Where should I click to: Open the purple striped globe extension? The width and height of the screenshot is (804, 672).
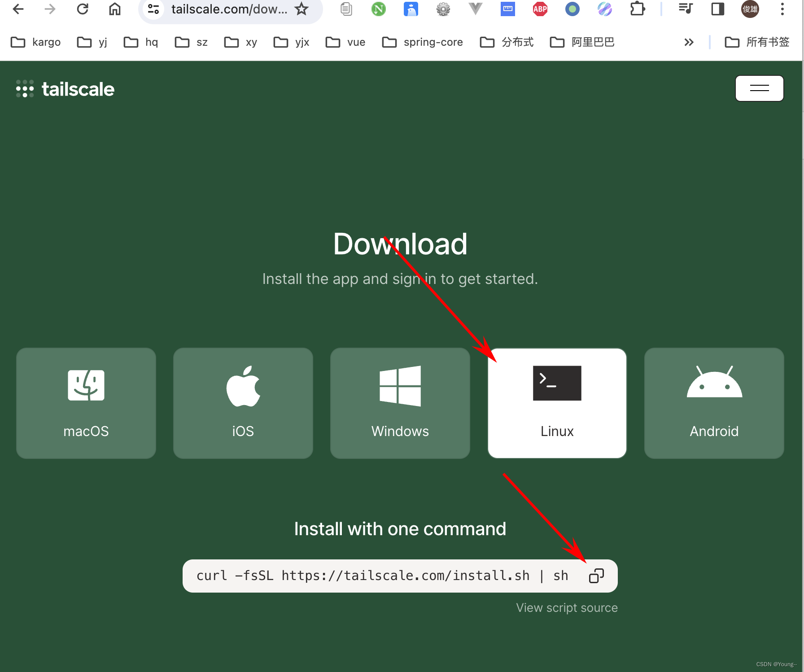coord(605,9)
